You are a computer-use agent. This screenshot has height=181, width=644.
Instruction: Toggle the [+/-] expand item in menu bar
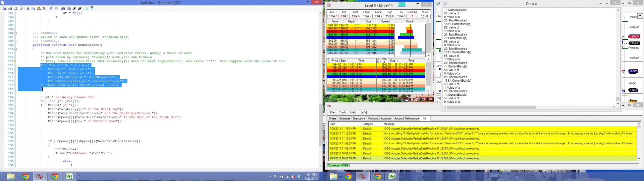(x=364, y=112)
